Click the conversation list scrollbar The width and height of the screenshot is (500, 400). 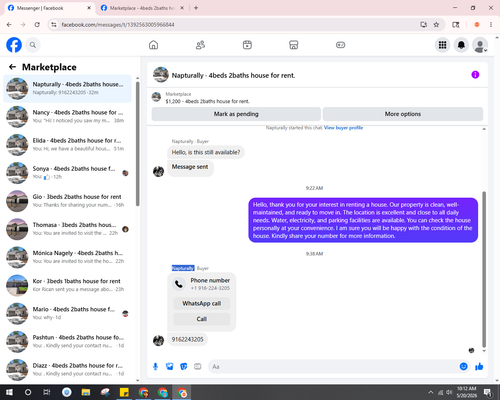137,143
